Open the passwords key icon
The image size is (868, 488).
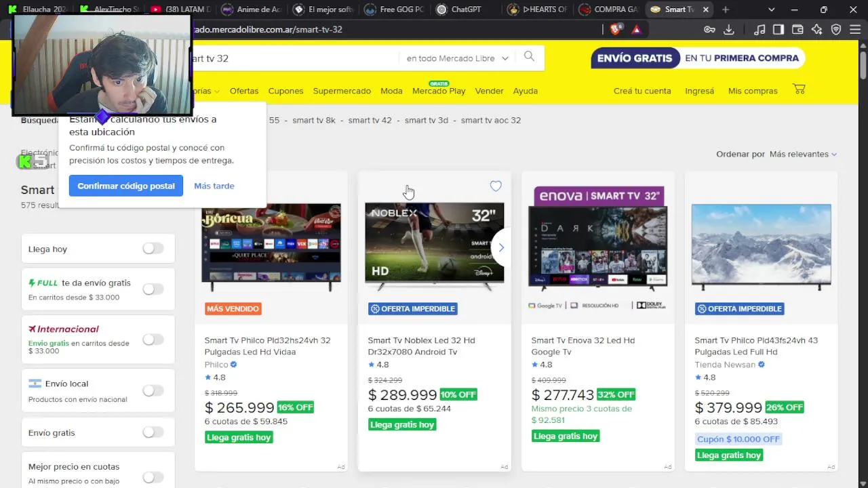709,29
